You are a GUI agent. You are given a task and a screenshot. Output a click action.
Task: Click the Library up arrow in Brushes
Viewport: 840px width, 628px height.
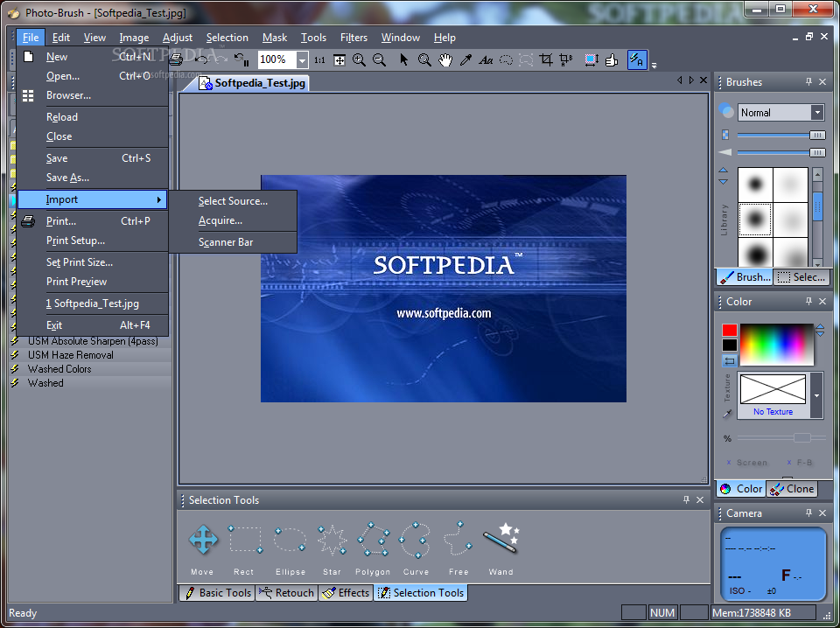724,171
